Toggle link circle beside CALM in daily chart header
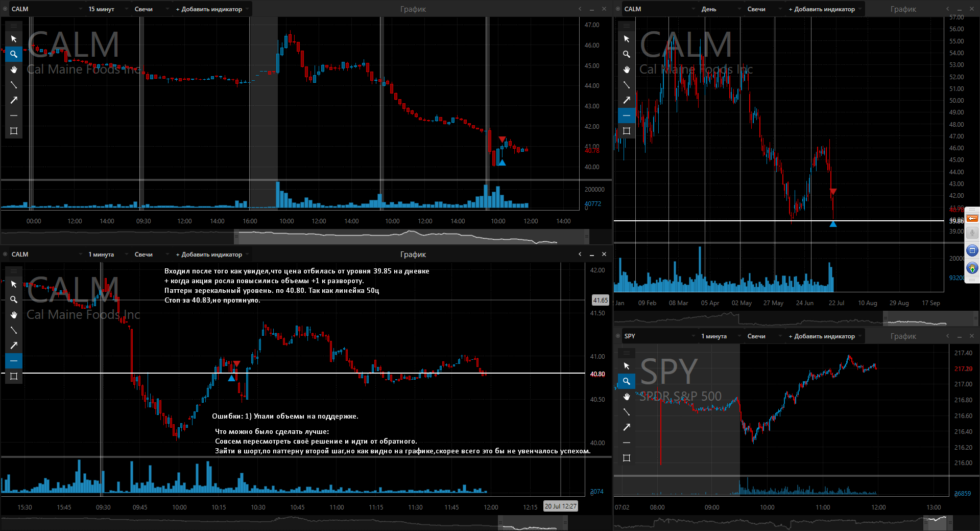 tap(618, 9)
